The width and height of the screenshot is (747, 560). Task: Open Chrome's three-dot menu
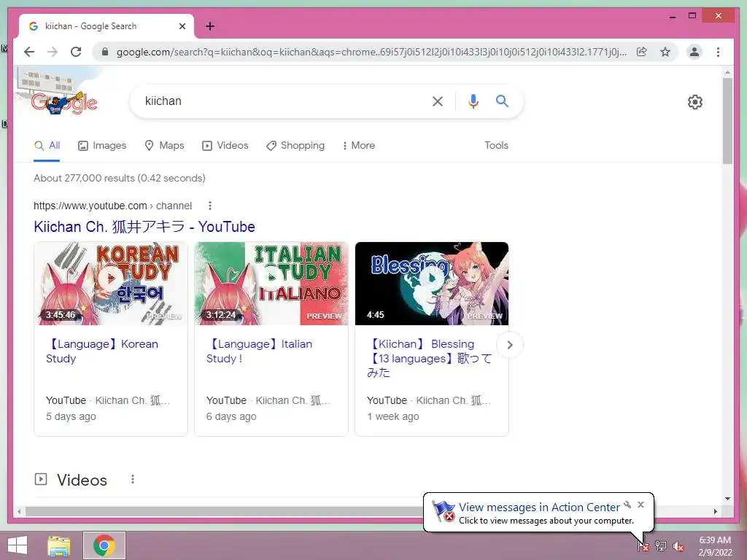(718, 52)
